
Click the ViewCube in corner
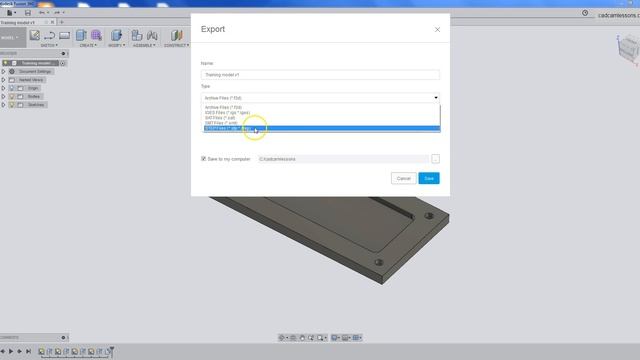coord(628,50)
